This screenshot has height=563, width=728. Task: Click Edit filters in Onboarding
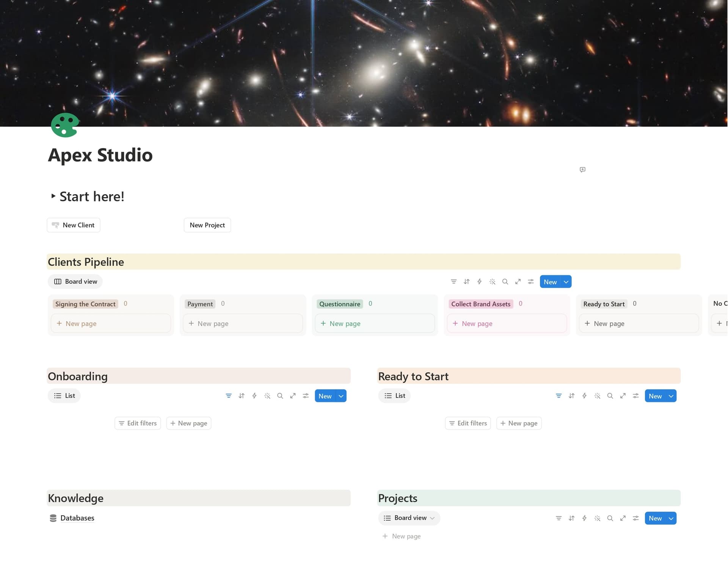click(x=138, y=423)
